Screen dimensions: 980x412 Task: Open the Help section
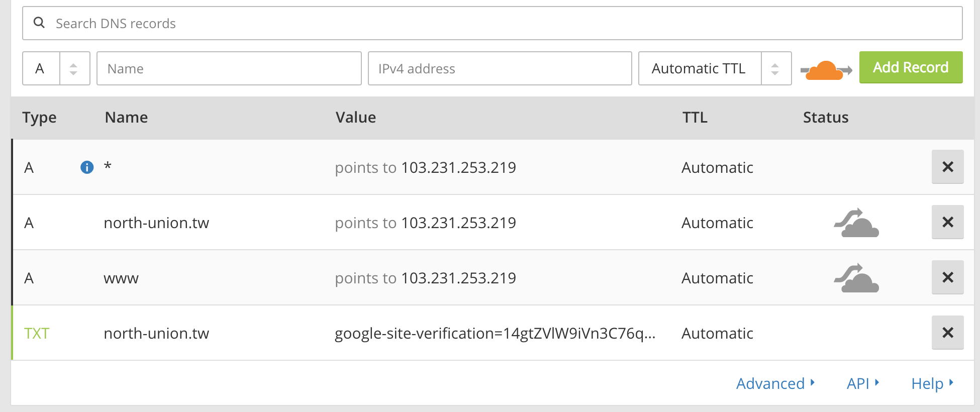point(932,383)
